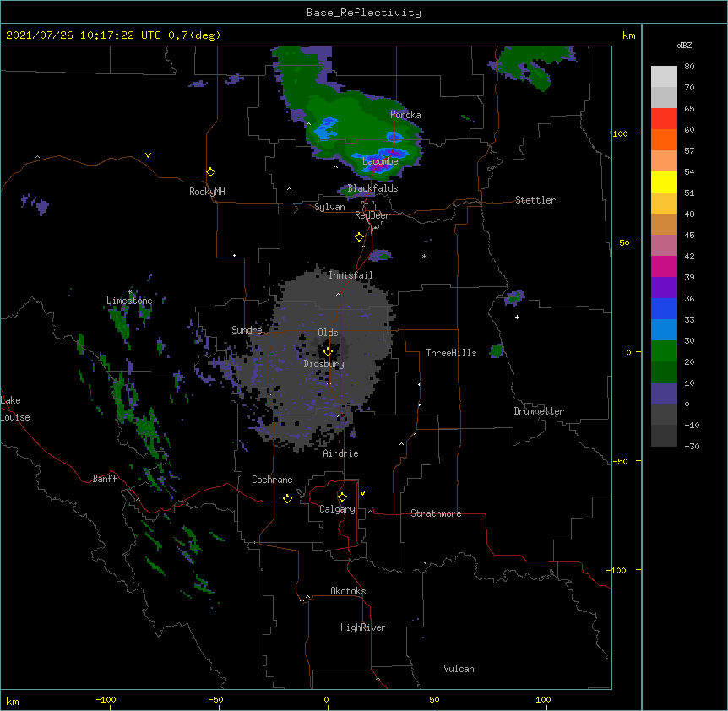The image size is (728, 711).
Task: Click the magenta 42 dBZ color swatch
Action: pos(664,266)
